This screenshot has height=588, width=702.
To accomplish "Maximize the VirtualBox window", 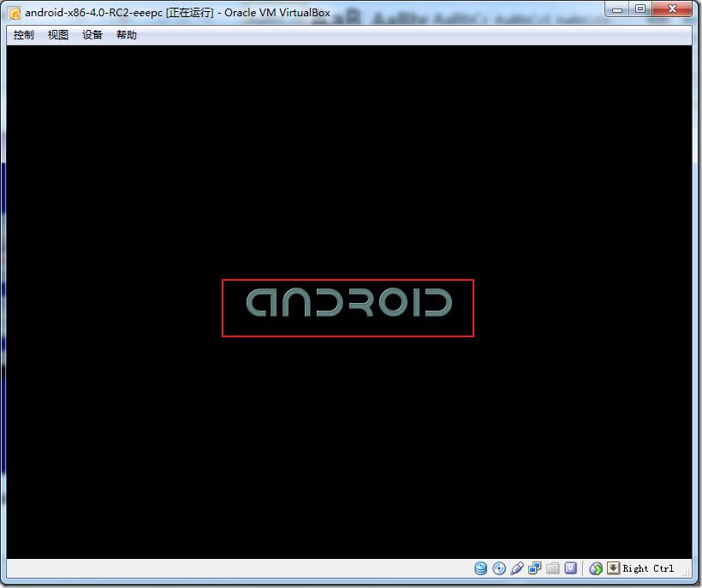I will tap(640, 9).
